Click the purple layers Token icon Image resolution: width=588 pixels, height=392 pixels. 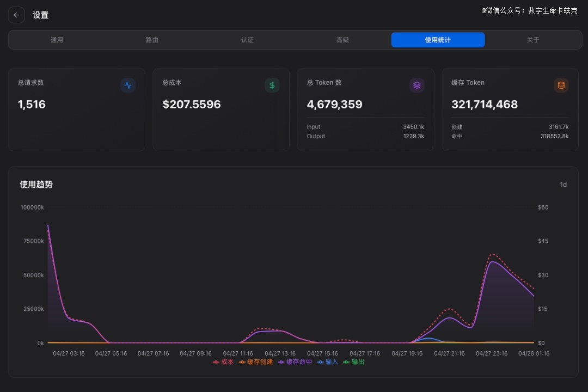416,85
